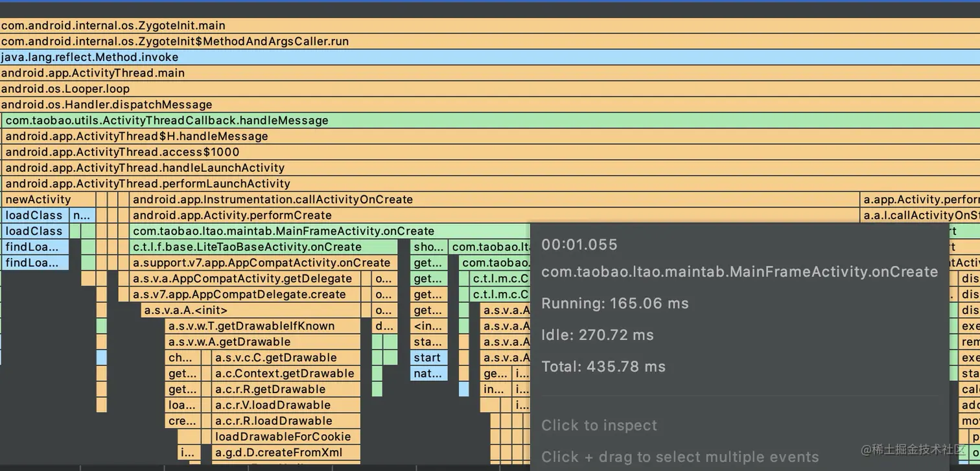980x471 pixels.
Task: Click the android.app.ActivityThread.main bar
Action: coord(490,73)
